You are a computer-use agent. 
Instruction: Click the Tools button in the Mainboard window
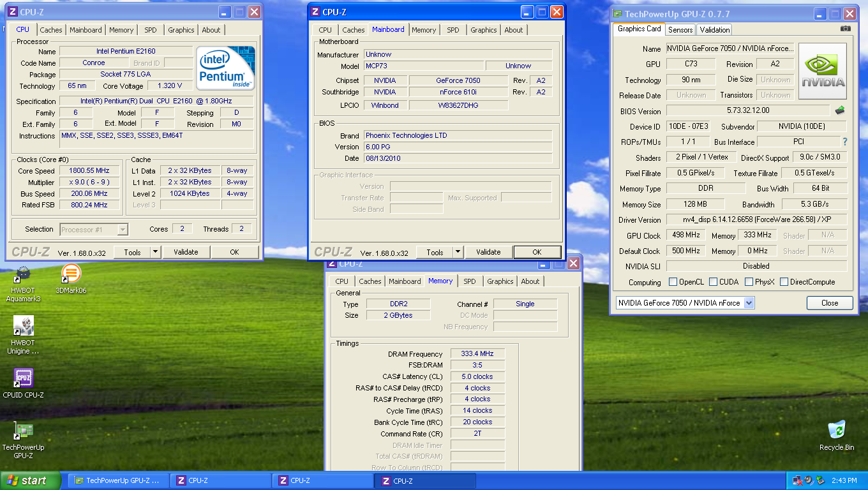click(435, 252)
